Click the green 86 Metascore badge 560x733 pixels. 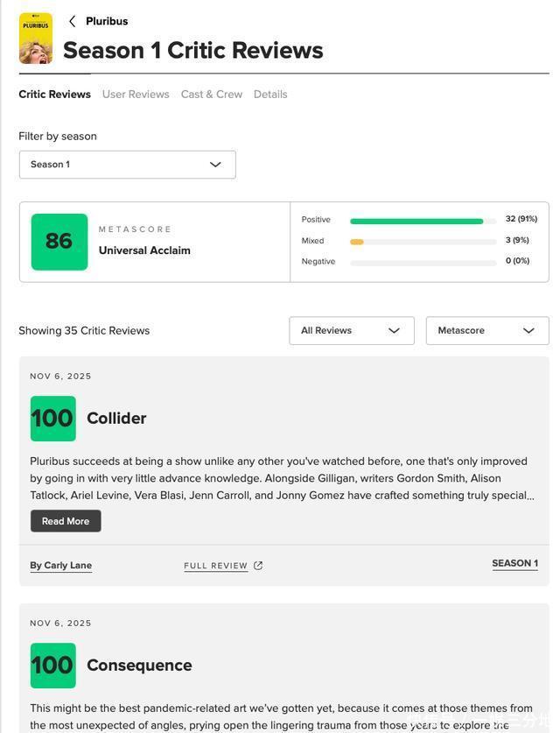point(59,242)
